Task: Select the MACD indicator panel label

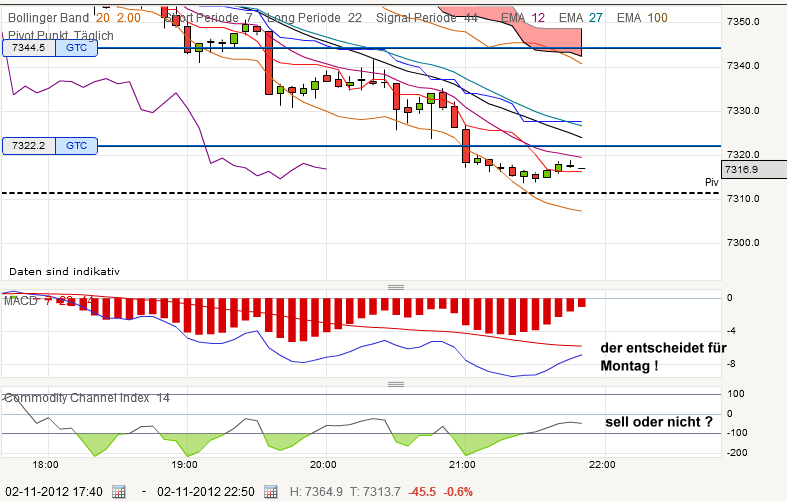Action: pos(21,301)
